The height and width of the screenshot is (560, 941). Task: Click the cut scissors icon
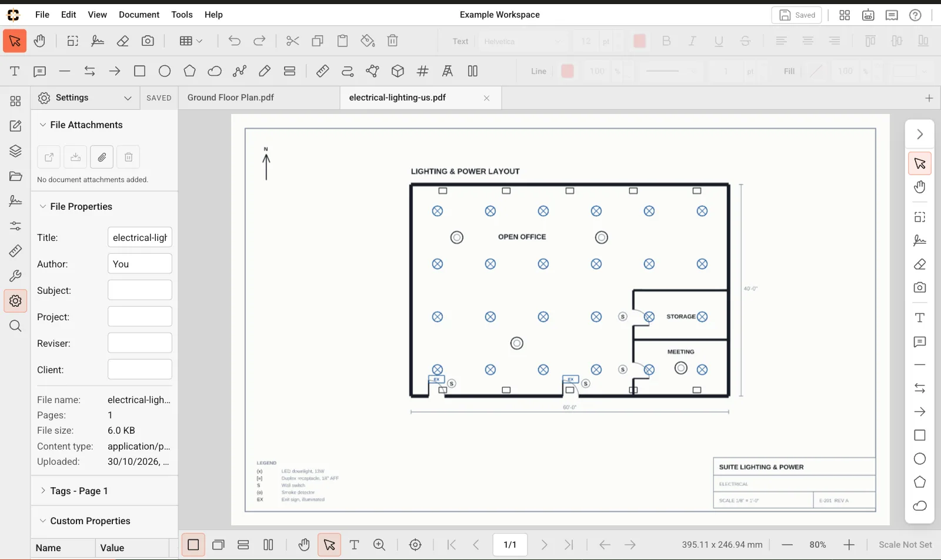[292, 41]
